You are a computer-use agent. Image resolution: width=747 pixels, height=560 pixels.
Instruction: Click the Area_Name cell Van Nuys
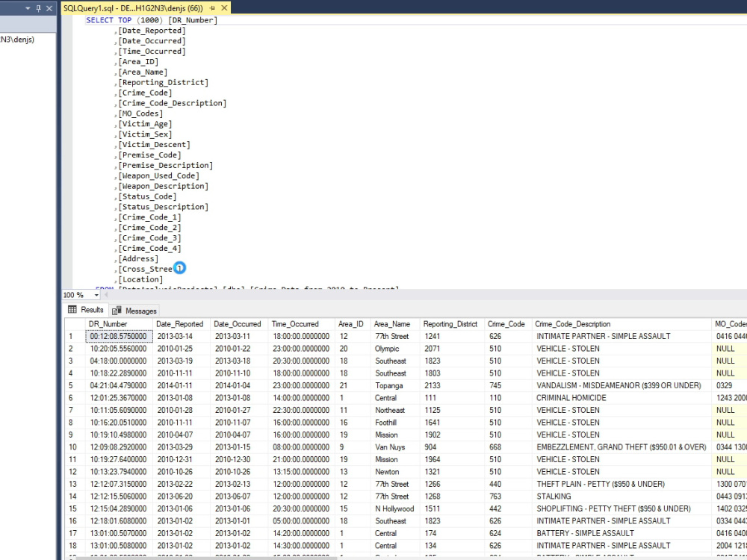(x=395, y=447)
